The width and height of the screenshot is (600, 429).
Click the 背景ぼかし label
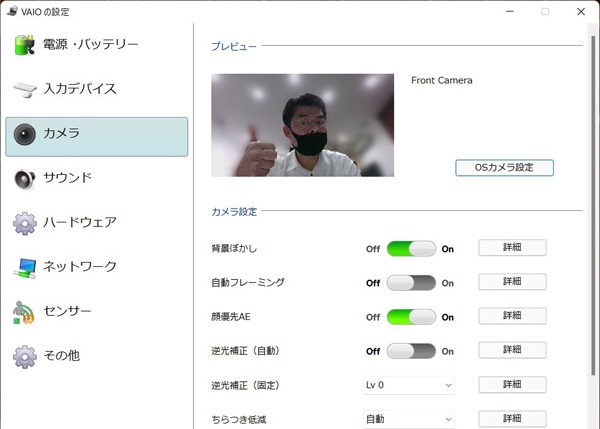click(234, 248)
